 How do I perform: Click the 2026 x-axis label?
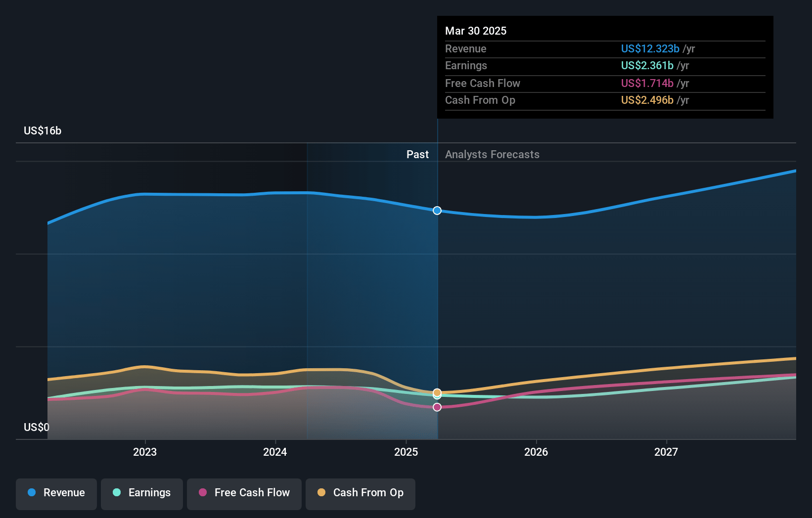pos(536,452)
